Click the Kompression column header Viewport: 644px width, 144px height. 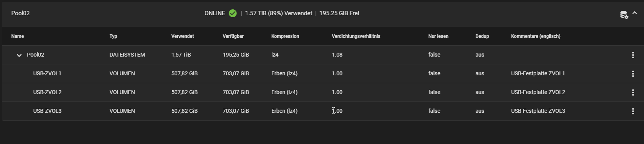(x=285, y=36)
